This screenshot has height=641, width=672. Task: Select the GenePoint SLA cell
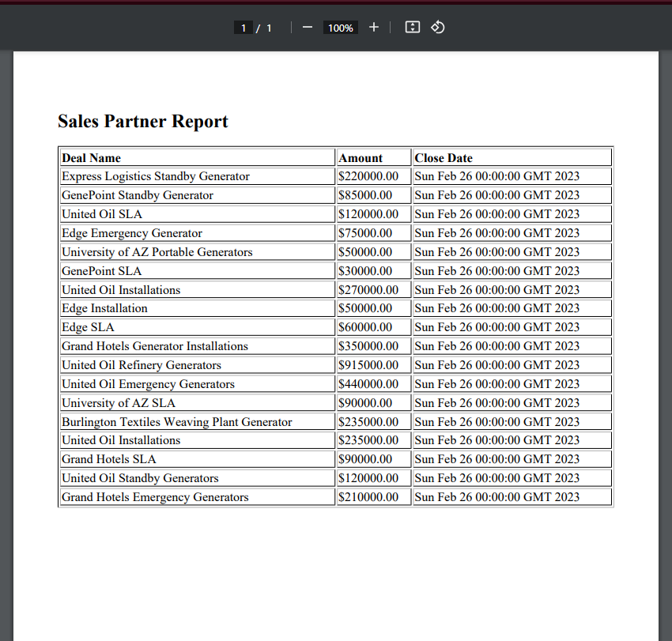(198, 271)
